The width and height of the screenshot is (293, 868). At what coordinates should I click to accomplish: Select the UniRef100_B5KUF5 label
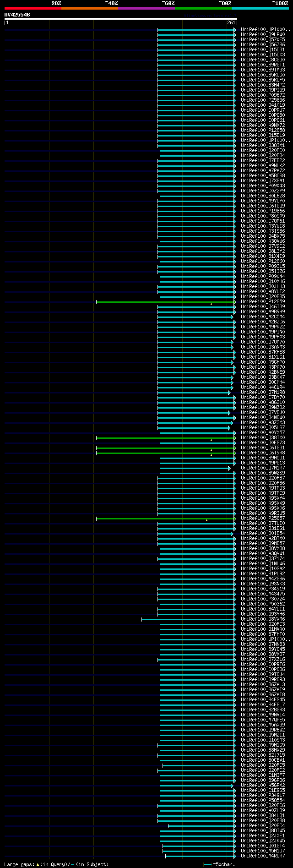click(x=263, y=80)
